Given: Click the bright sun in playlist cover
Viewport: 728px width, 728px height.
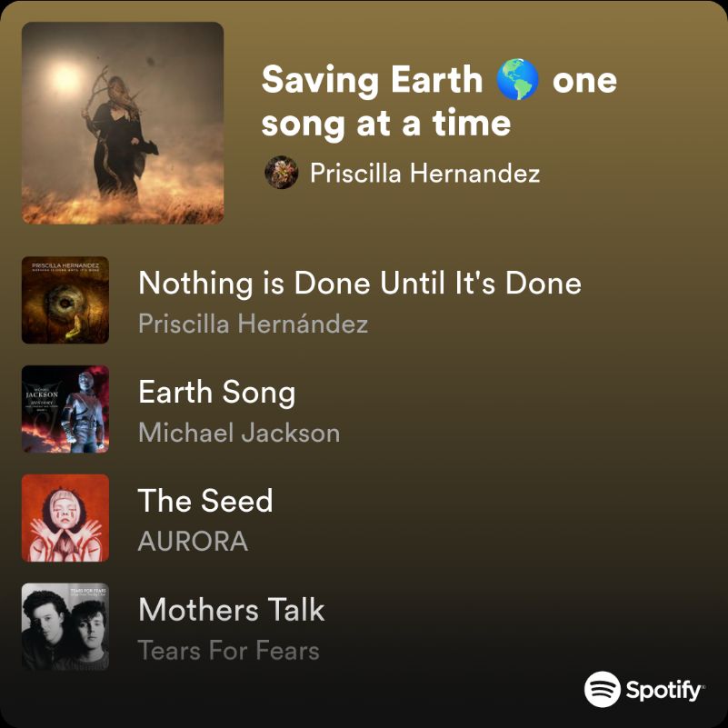Looking at the screenshot, I should 66,76.
